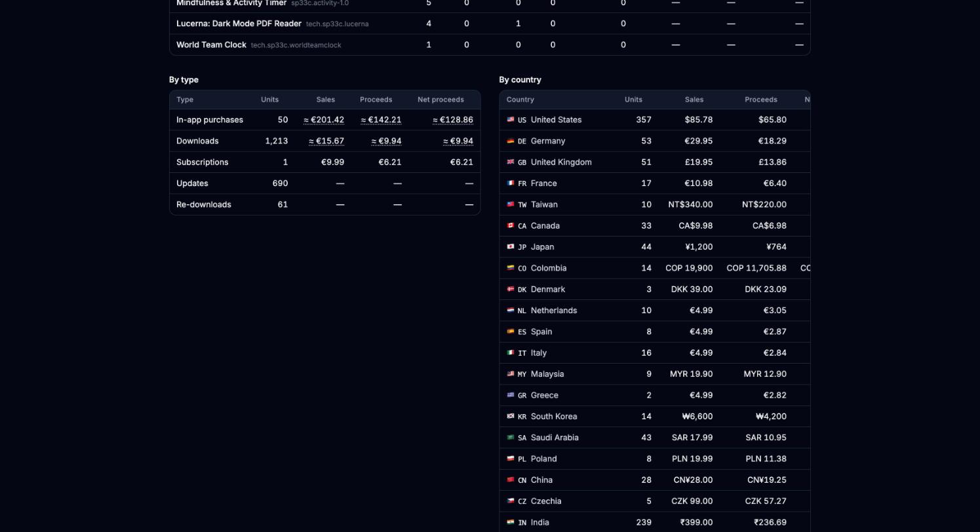
Task: Select the Subscriptions row label
Action: click(203, 162)
